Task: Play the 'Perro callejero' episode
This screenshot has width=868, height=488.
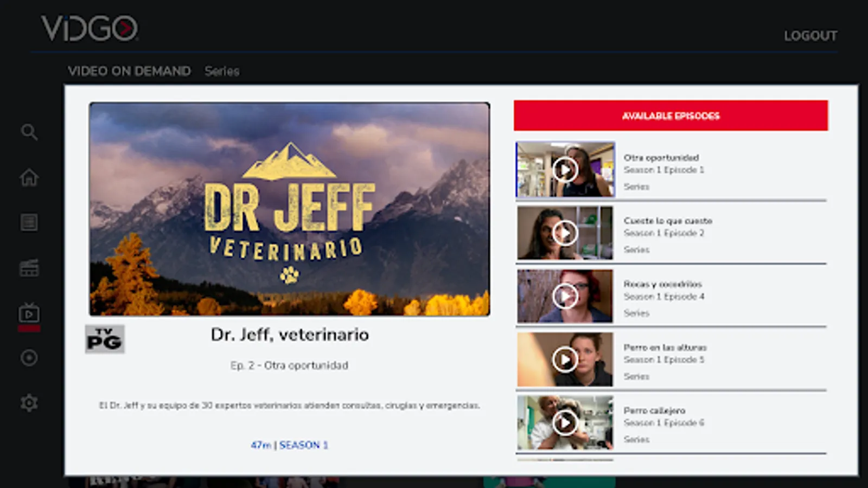Action: click(x=565, y=422)
